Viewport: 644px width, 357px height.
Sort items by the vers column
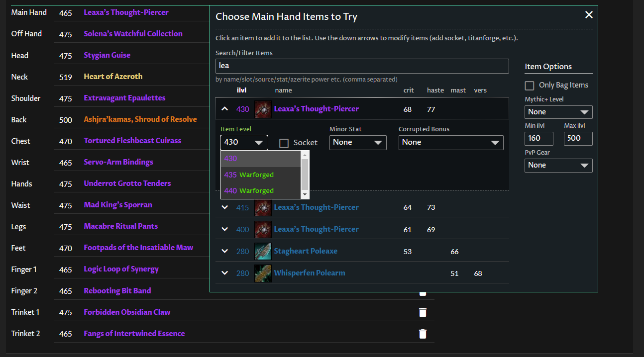[480, 90]
